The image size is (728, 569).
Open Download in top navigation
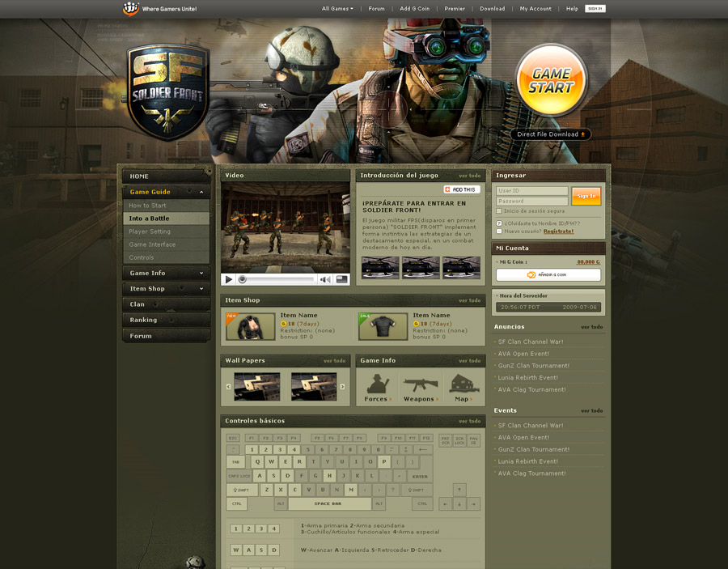pyautogui.click(x=492, y=8)
